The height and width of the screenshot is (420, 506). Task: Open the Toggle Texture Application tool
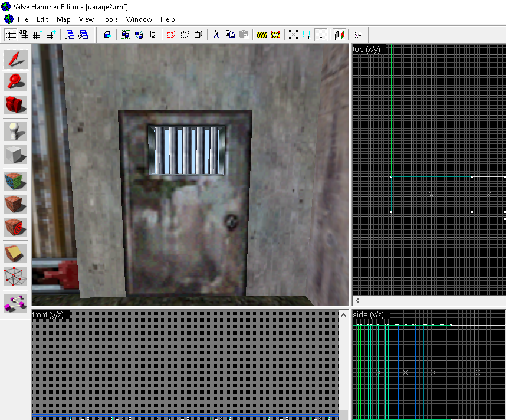point(15,181)
